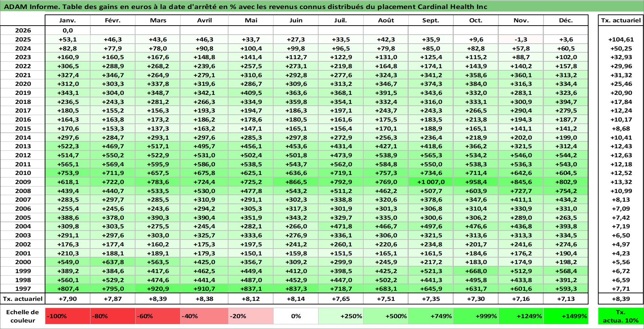This screenshot has width=644, height=329.
Task: Click the +754,2 cell in 2008 row
Action: [566, 191]
